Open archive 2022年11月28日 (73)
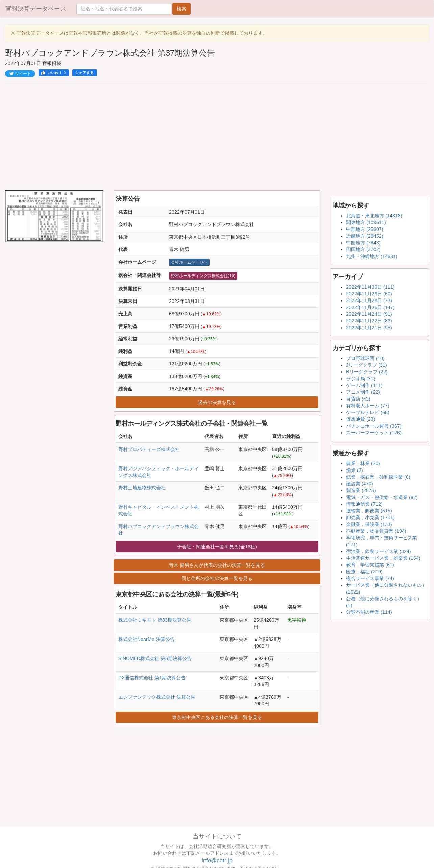This screenshot has height=868, width=434. 369,300
